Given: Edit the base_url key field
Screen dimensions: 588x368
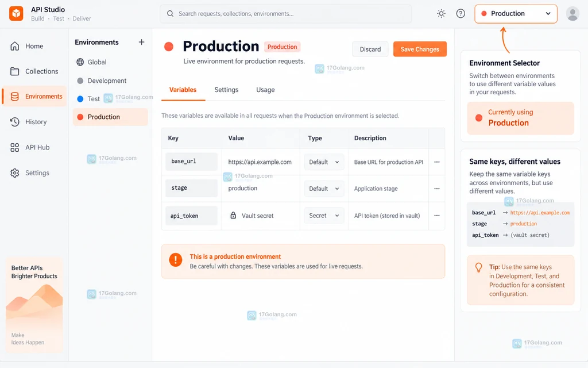Looking at the screenshot, I should 191,162.
